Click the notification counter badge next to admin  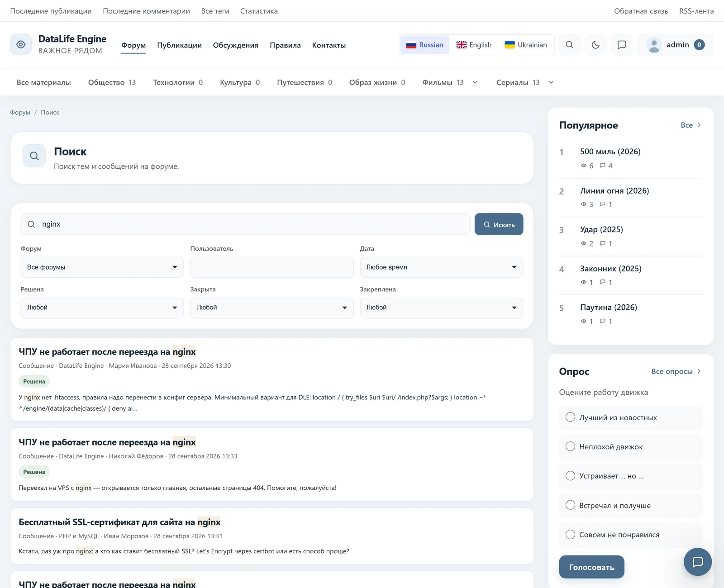699,44
